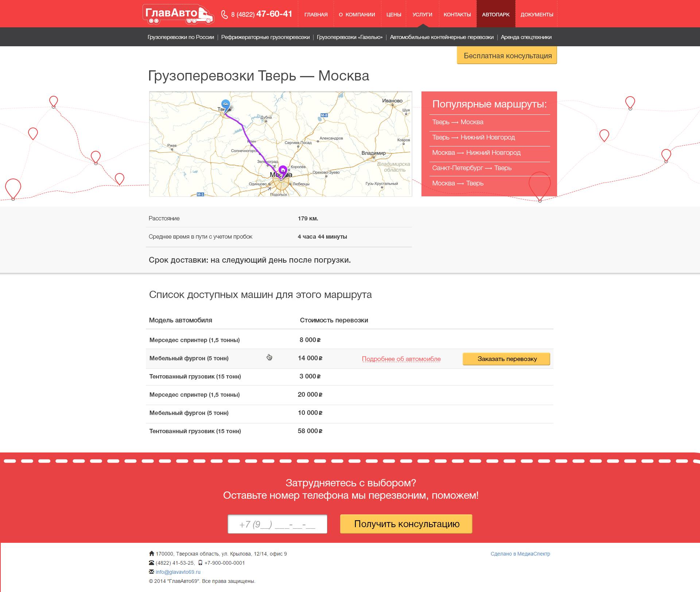Click the phone number input field
The height and width of the screenshot is (592, 700).
pyautogui.click(x=278, y=524)
